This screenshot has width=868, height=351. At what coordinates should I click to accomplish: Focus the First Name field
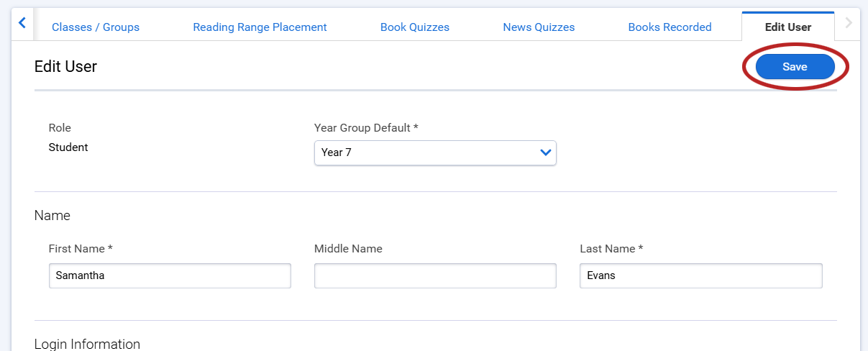(x=170, y=275)
